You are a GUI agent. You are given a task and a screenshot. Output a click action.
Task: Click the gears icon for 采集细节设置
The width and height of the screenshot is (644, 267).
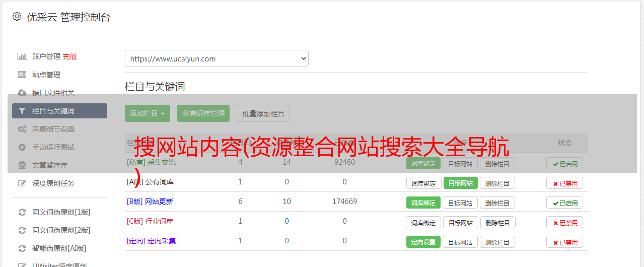(22, 129)
